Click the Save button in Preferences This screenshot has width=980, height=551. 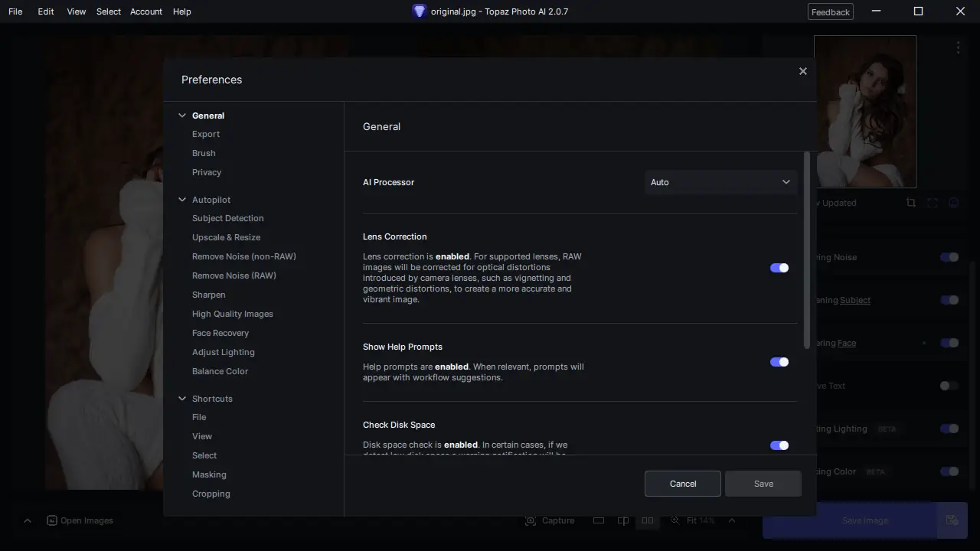click(x=763, y=484)
